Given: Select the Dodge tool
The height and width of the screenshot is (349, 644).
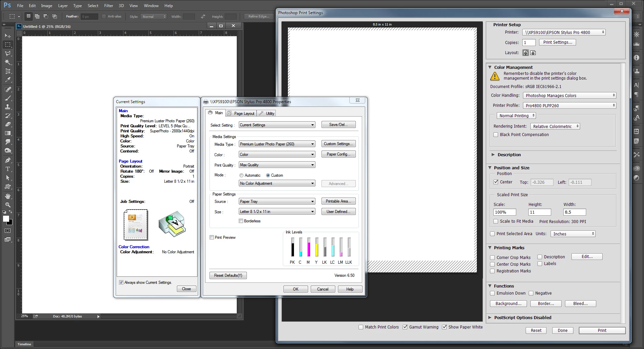Looking at the screenshot, I should tap(8, 151).
